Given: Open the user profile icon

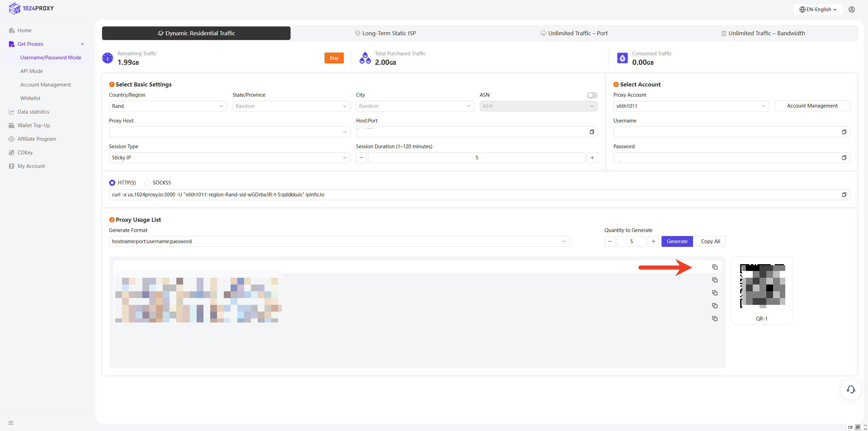Looking at the screenshot, I should pos(851,9).
